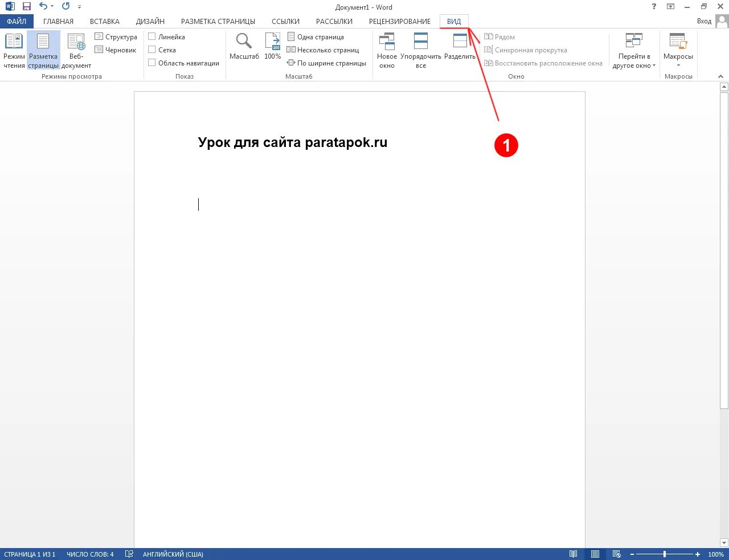Image resolution: width=729 pixels, height=560 pixels.
Task: Zoom out with the minus button
Action: point(632,554)
